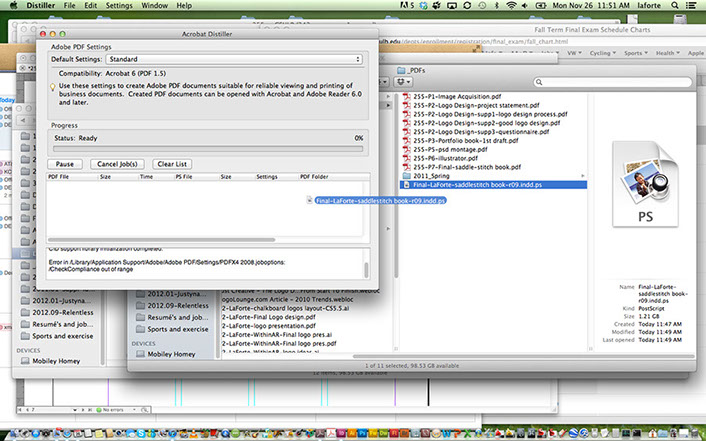Click the laforte user name menu
The width and height of the screenshot is (706, 441).
coord(649,5)
